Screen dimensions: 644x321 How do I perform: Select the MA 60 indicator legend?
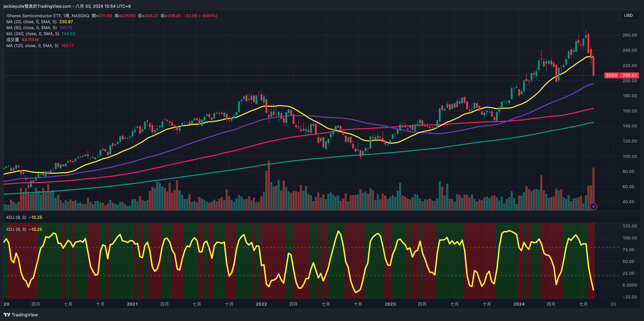[31, 28]
